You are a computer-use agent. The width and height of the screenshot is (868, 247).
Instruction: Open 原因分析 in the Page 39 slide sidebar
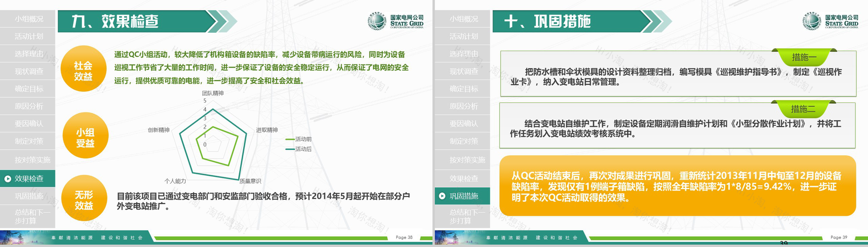coord(462,106)
